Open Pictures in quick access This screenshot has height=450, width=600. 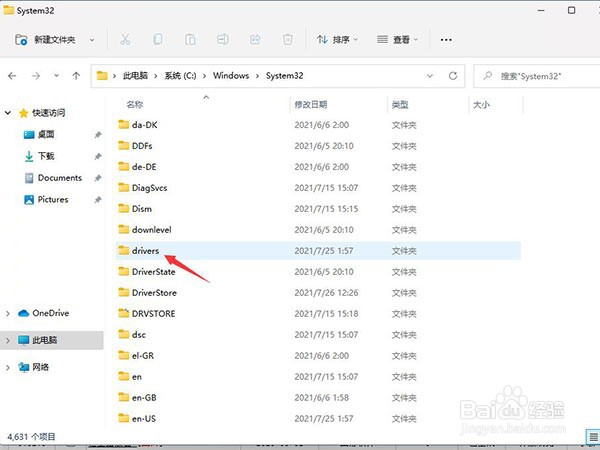(x=46, y=200)
